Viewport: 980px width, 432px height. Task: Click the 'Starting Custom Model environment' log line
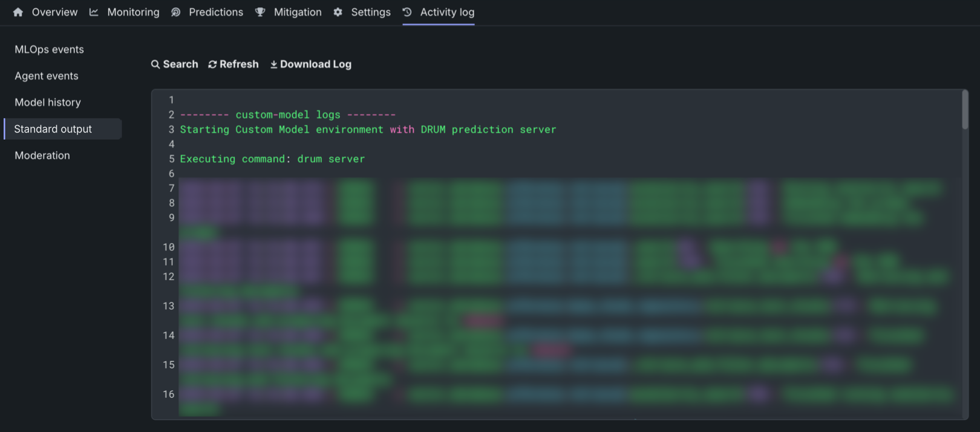[368, 129]
